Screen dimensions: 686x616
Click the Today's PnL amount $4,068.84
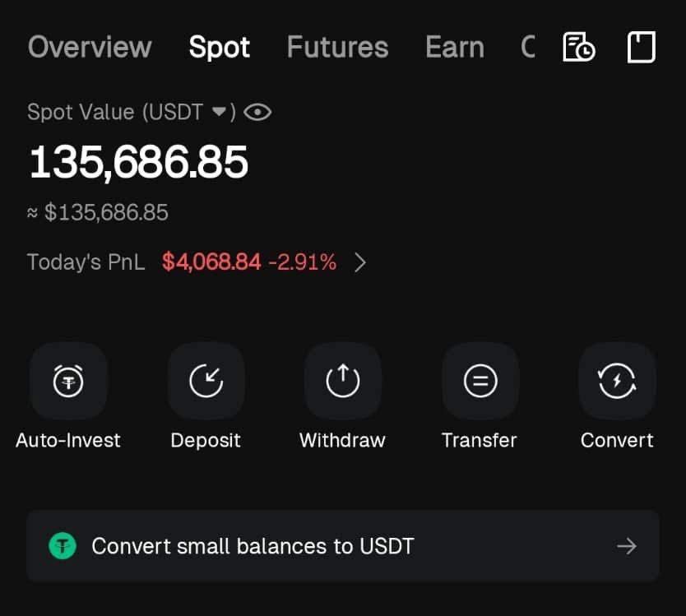click(211, 262)
